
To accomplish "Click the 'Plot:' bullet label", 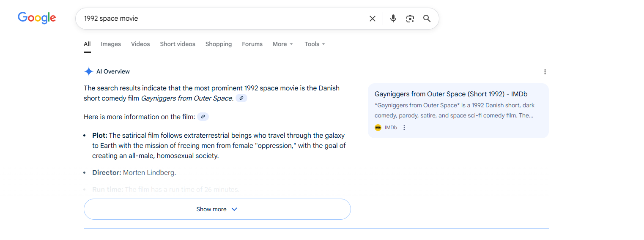I will tap(100, 136).
